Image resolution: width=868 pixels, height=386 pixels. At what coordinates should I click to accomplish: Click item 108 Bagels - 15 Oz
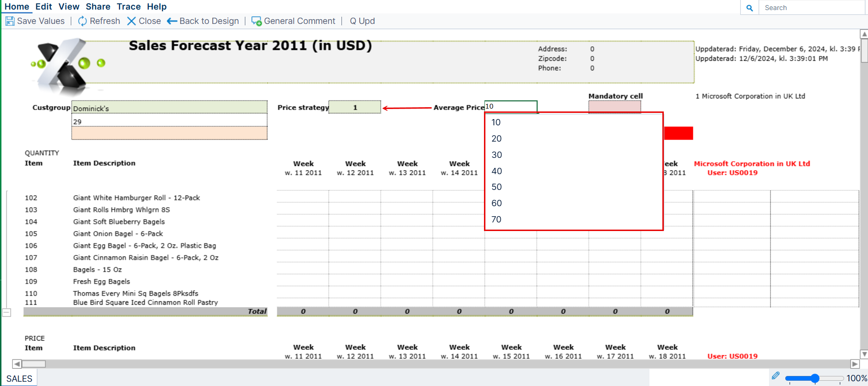tap(98, 270)
